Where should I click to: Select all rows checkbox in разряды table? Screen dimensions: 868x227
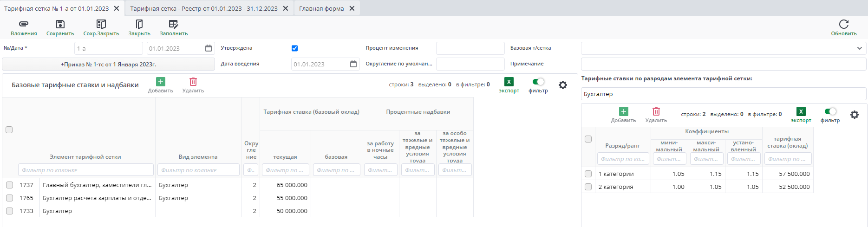[588, 139]
